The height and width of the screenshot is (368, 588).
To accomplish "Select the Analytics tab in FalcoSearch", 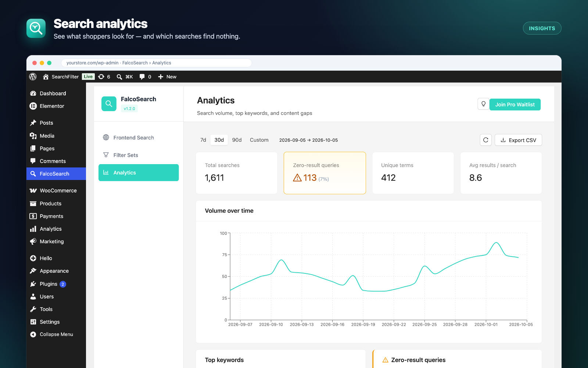I will [139, 173].
